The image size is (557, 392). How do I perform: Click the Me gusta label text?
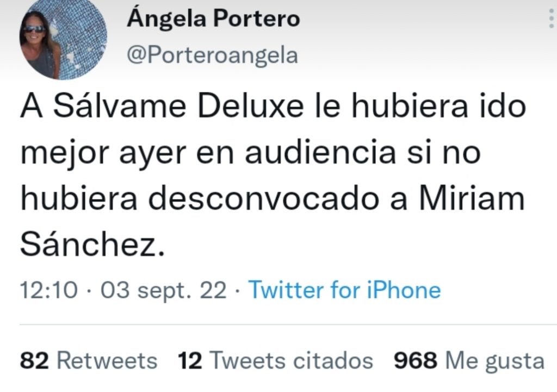point(495,362)
